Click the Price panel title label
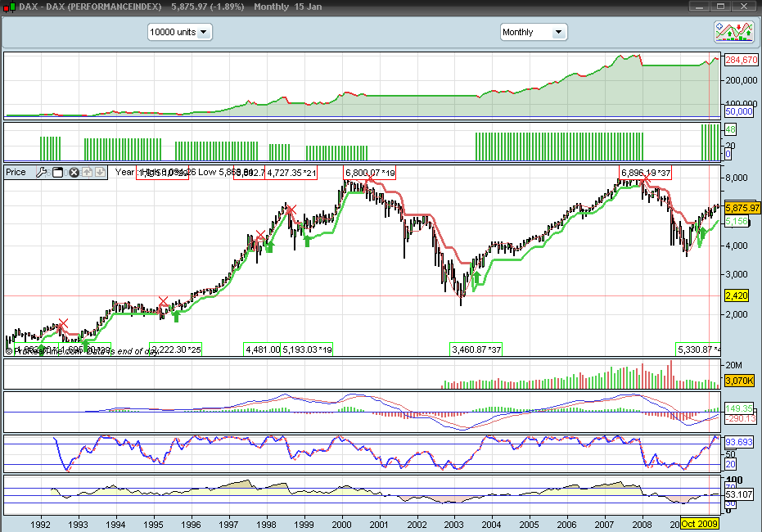Screen dimensions: 762x532 [16, 172]
